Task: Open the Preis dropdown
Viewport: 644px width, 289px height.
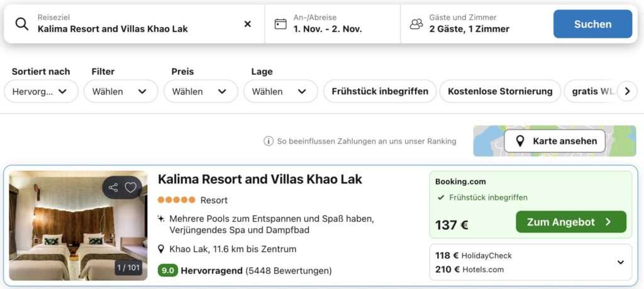Action: [x=201, y=91]
